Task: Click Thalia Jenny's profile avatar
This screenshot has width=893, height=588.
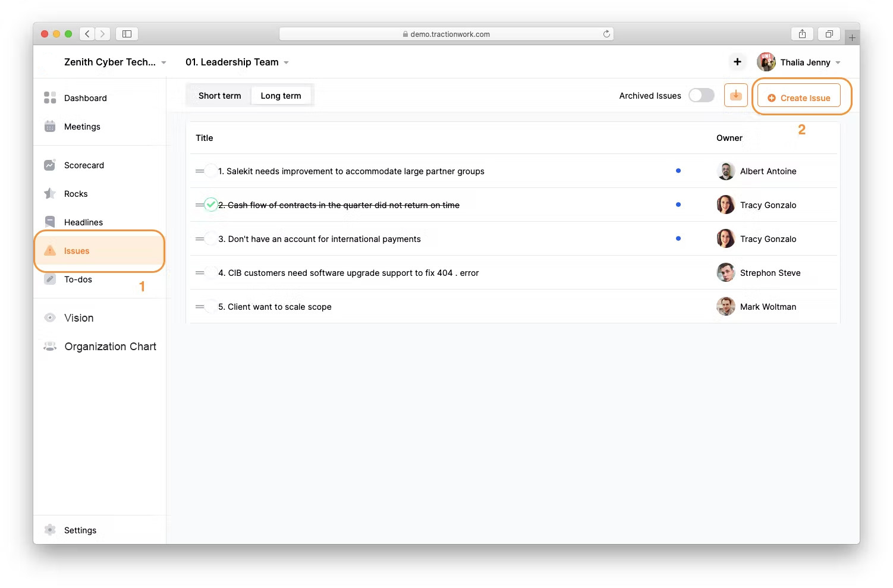Action: (766, 62)
